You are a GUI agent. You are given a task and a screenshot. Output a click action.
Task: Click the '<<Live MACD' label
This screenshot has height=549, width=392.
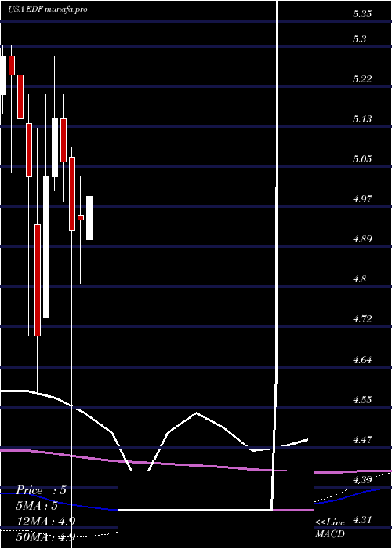coord(330,529)
